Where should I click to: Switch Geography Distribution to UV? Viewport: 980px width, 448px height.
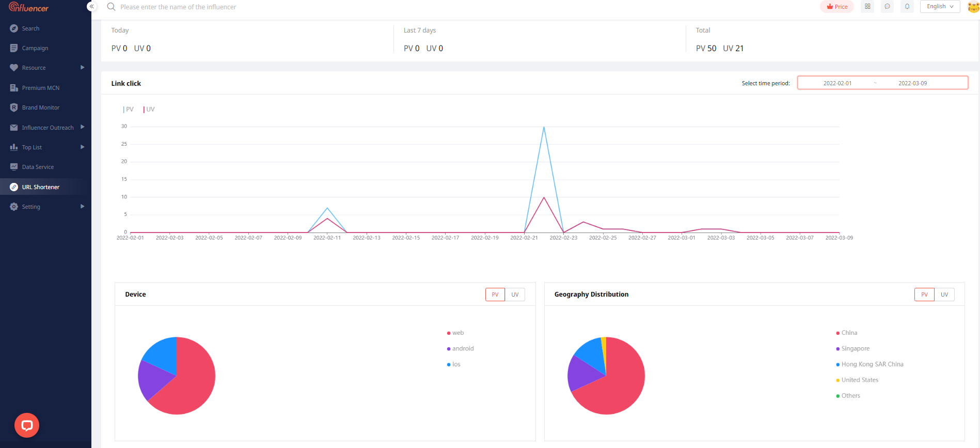(x=944, y=295)
